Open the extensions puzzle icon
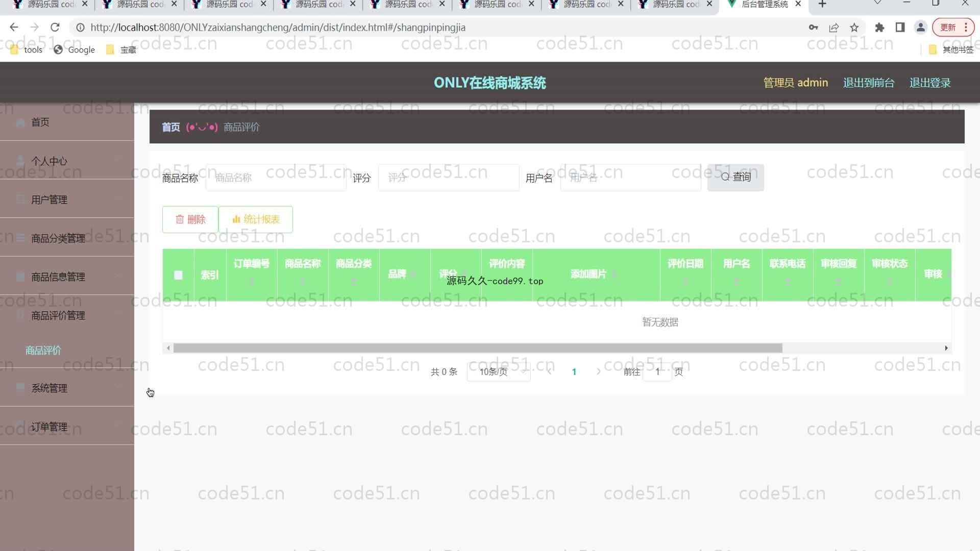The height and width of the screenshot is (551, 980). point(879,28)
